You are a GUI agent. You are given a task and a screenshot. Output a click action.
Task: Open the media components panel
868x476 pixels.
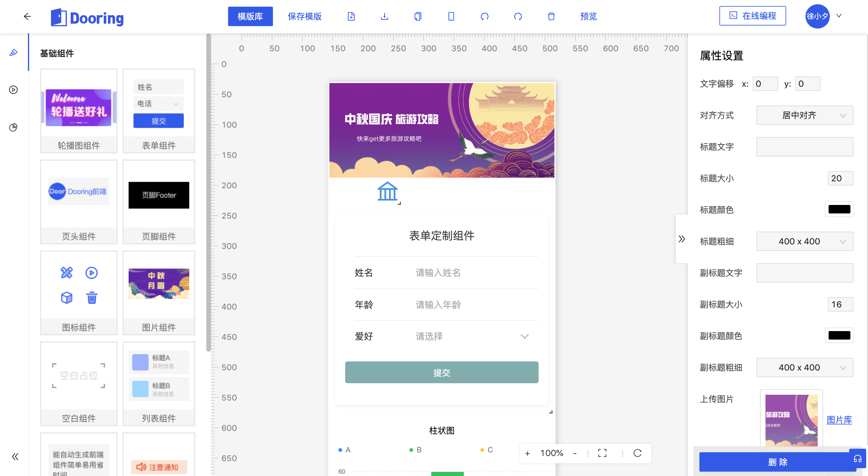tap(13, 90)
